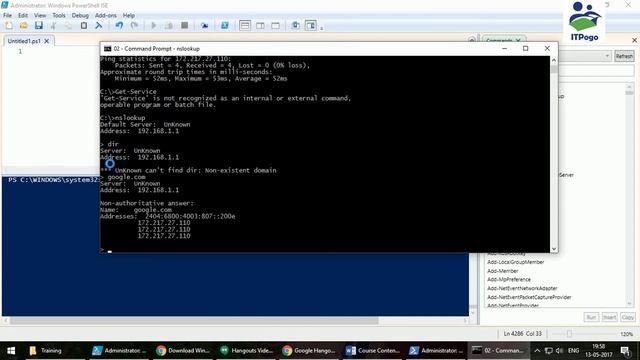This screenshot has height=360, width=640.
Task: Click the Open script folder icon
Action: (24, 25)
